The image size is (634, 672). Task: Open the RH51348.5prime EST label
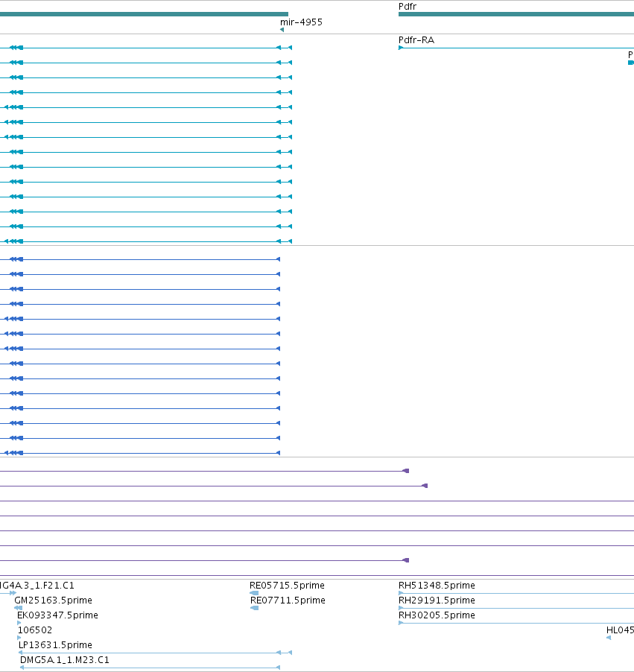click(x=437, y=586)
